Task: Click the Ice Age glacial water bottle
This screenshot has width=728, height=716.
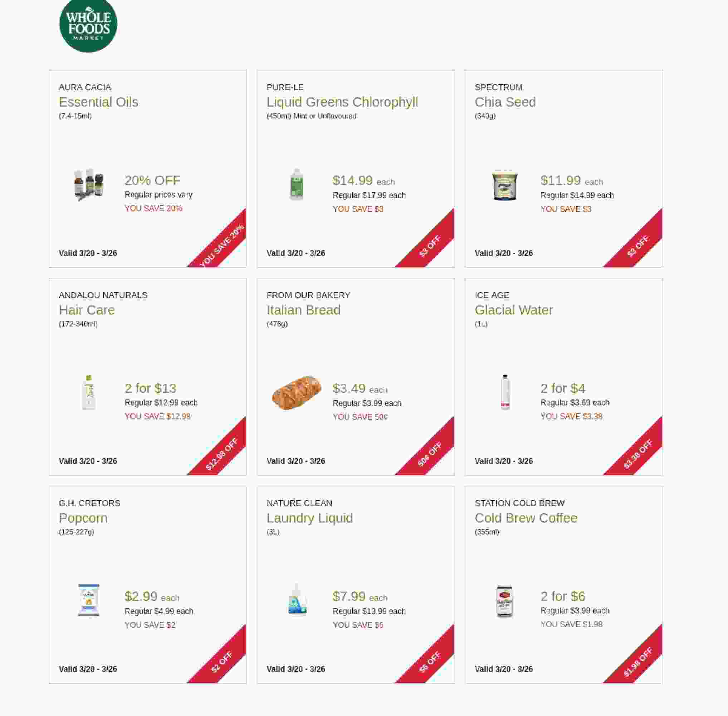Action: [x=505, y=392]
